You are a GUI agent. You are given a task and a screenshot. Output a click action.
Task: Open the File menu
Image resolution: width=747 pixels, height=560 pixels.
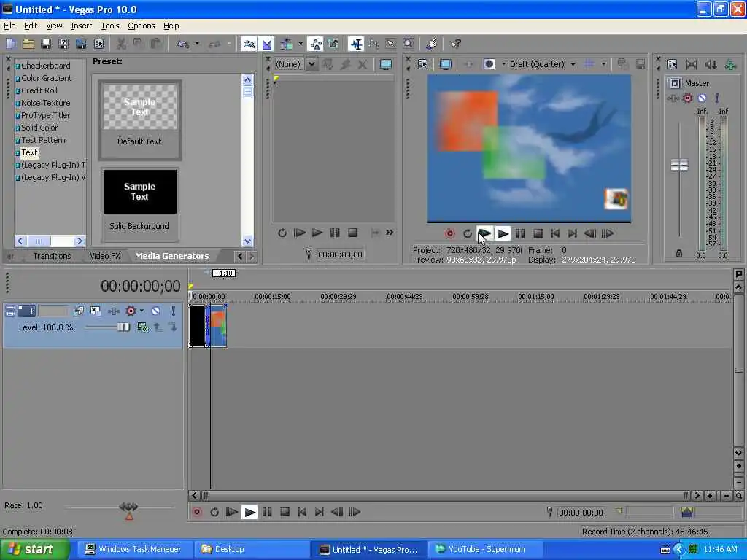pyautogui.click(x=9, y=26)
